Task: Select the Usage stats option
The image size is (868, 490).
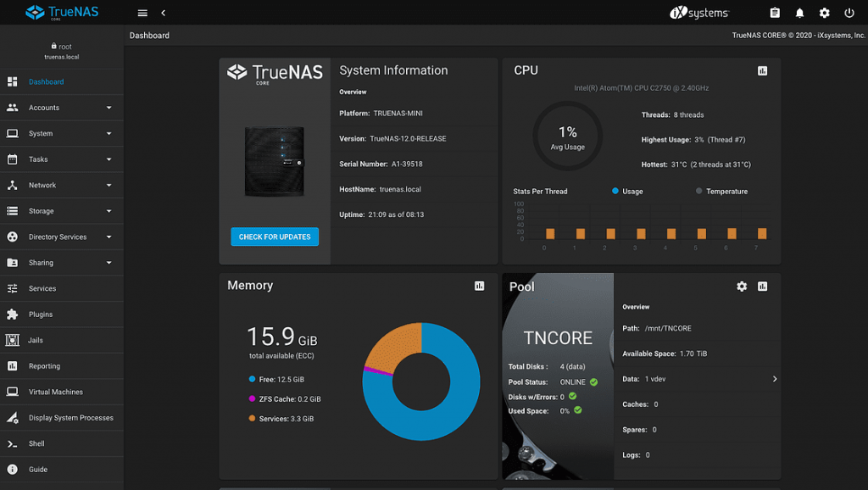Action: pyautogui.click(x=628, y=191)
